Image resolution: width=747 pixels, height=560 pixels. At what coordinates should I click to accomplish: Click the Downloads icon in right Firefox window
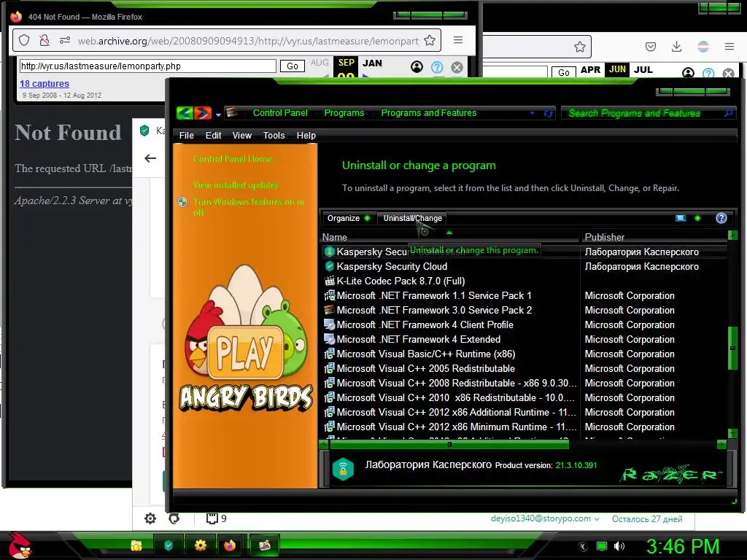(676, 46)
